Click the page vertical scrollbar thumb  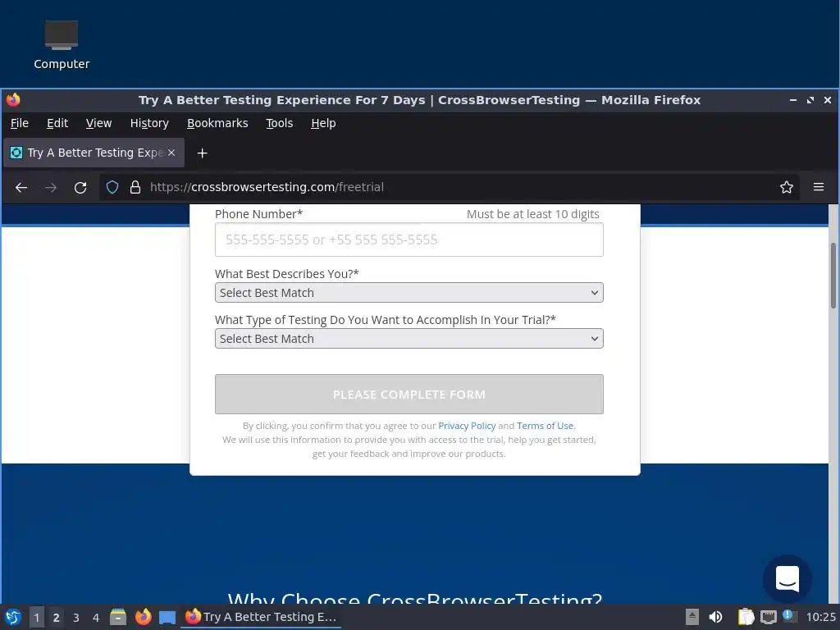(833, 276)
